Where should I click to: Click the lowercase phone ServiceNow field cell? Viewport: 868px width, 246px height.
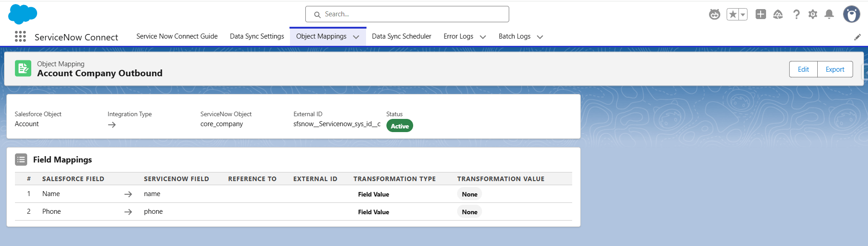[153, 212]
